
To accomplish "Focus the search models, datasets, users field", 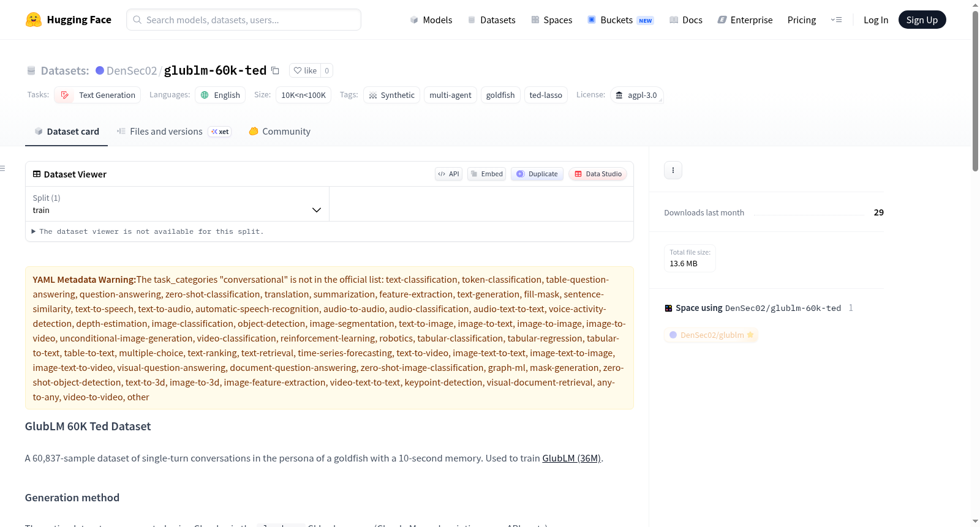I will (x=244, y=20).
